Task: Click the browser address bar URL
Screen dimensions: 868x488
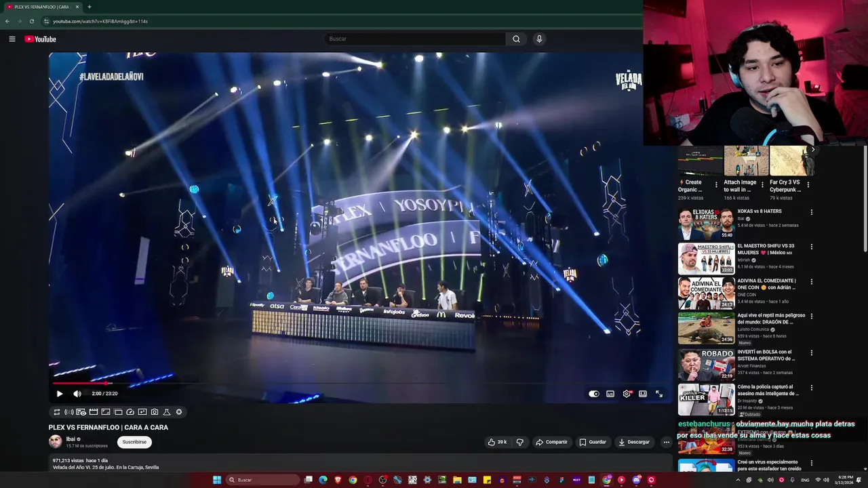Action: point(100,21)
